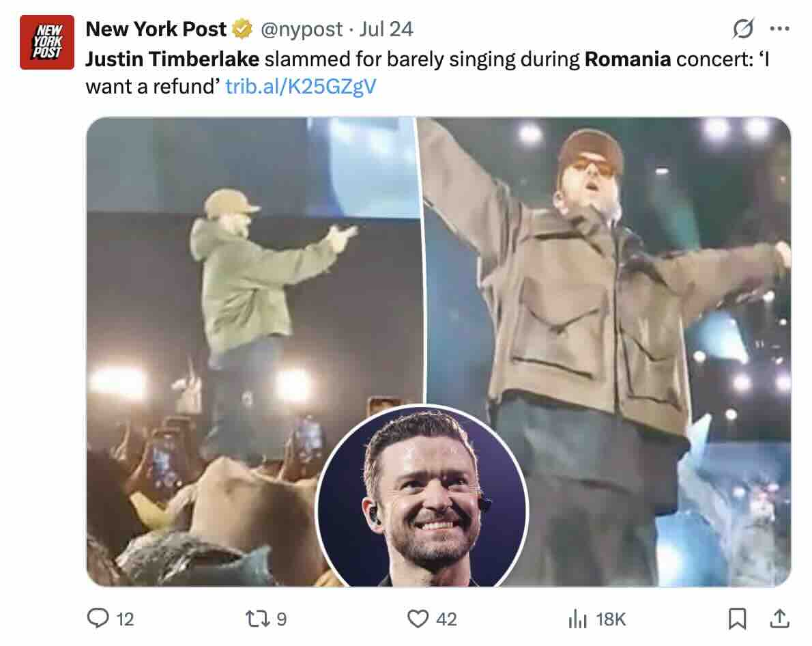This screenshot has width=812, height=646.
Task: Click the New York Post display name
Action: tap(156, 29)
